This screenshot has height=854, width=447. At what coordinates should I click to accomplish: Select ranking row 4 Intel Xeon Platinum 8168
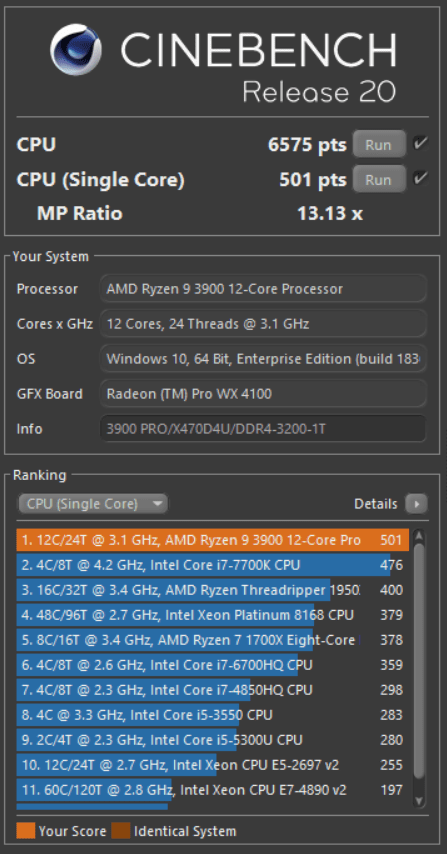(212, 615)
